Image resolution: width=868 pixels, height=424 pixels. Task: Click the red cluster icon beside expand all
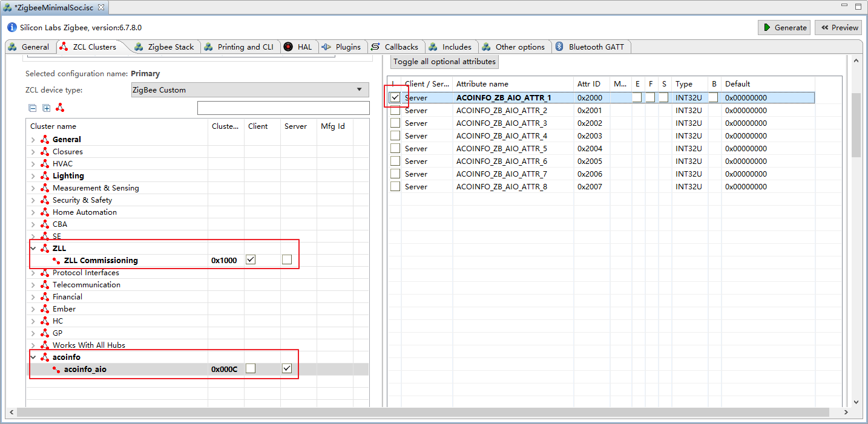point(60,108)
